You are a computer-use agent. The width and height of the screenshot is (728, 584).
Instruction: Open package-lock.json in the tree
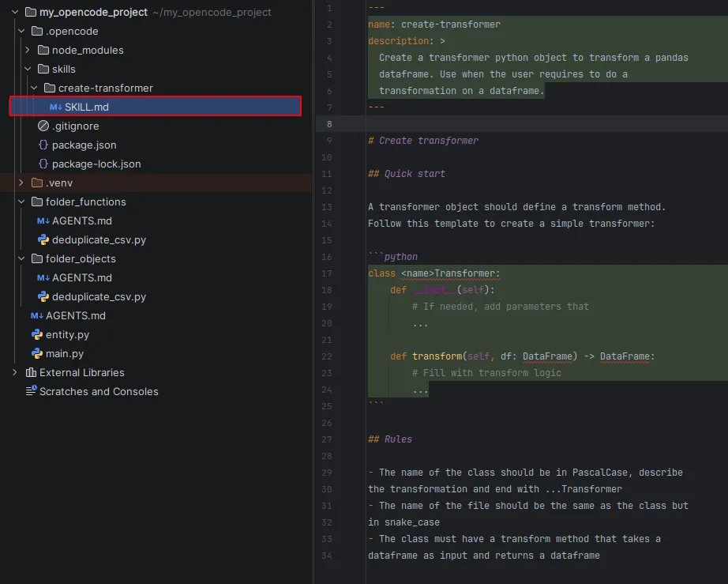tap(96, 164)
